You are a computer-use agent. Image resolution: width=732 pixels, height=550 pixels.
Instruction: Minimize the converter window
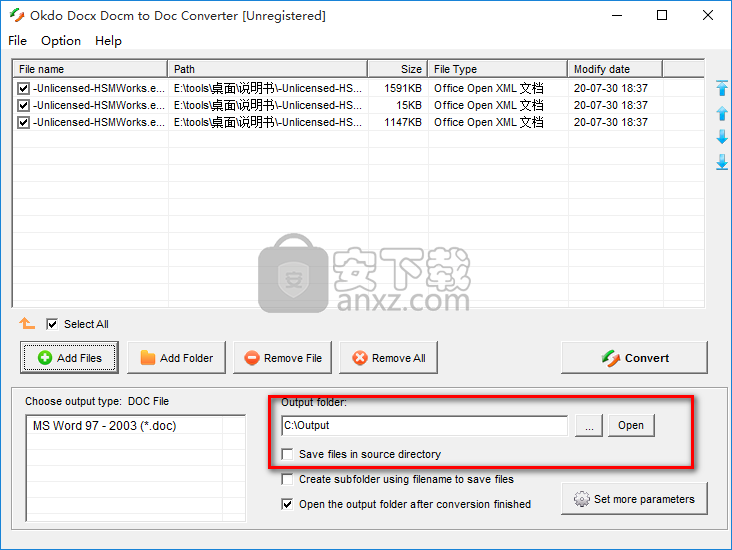[x=617, y=15]
